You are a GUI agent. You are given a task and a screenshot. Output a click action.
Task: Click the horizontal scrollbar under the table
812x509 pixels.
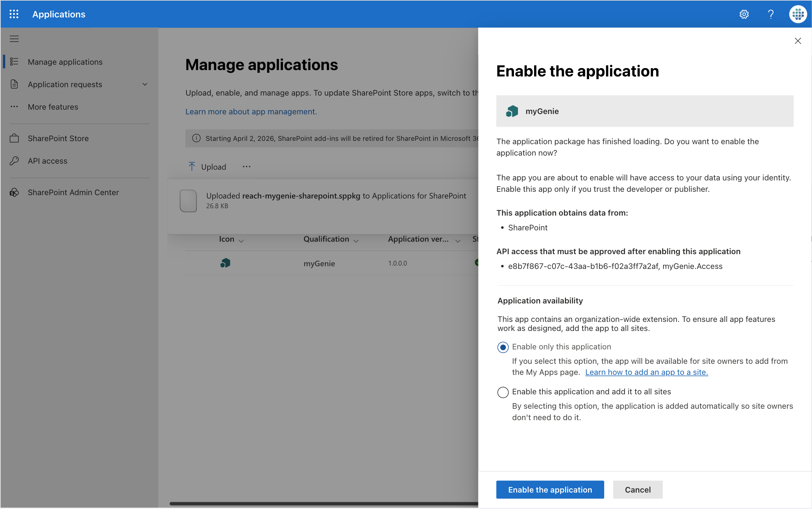324,503
